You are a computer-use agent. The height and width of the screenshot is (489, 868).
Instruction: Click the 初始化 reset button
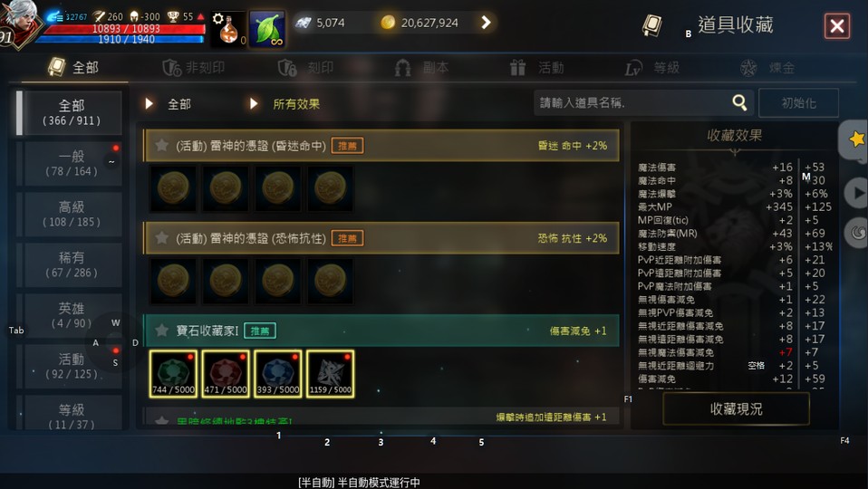click(x=798, y=103)
